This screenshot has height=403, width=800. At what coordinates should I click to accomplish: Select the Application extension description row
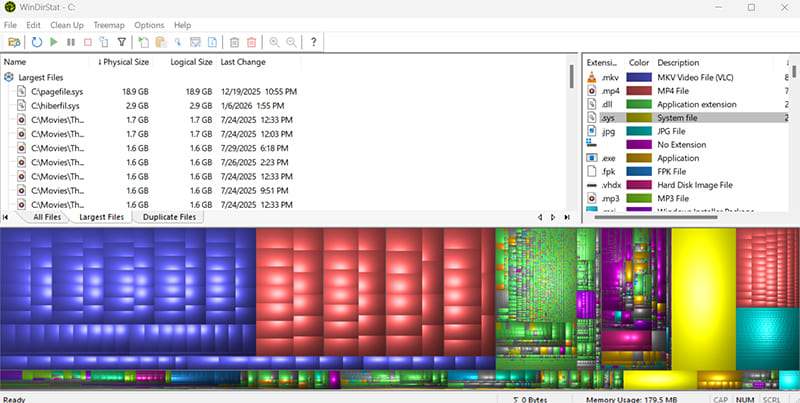(687, 104)
